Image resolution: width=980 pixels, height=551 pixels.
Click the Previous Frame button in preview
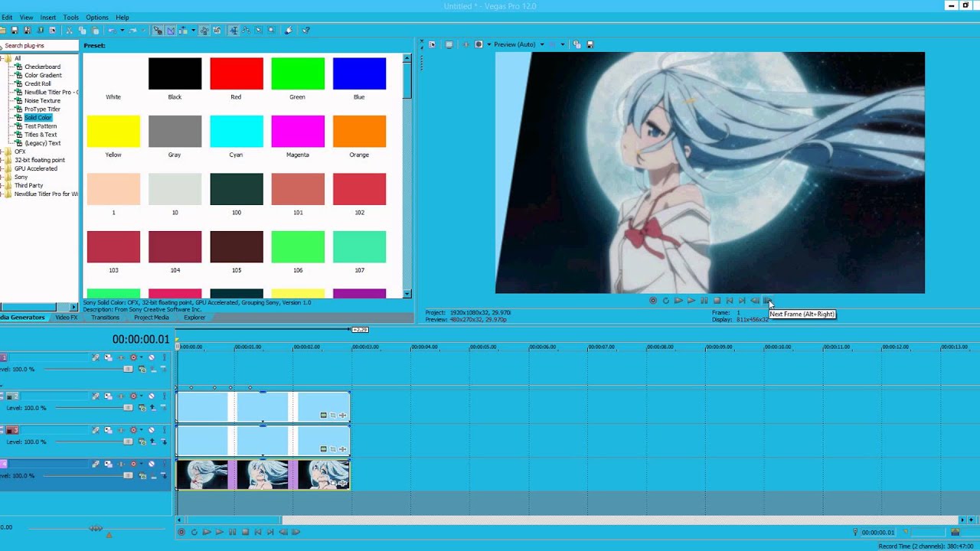point(755,301)
